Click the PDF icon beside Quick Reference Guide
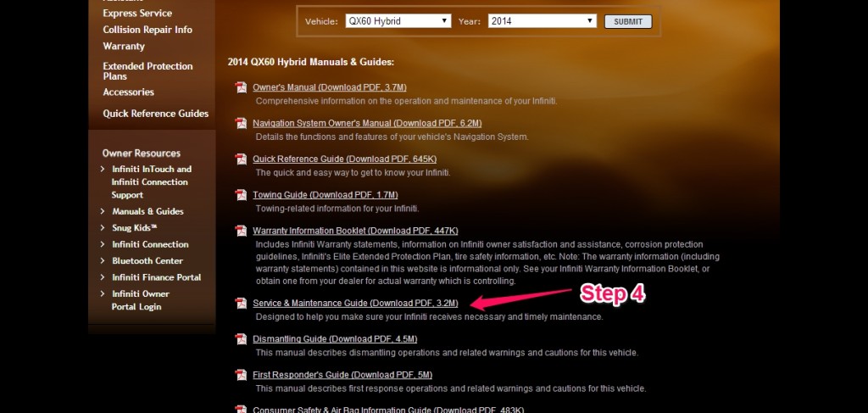Image resolution: width=868 pixels, height=413 pixels. [241, 159]
